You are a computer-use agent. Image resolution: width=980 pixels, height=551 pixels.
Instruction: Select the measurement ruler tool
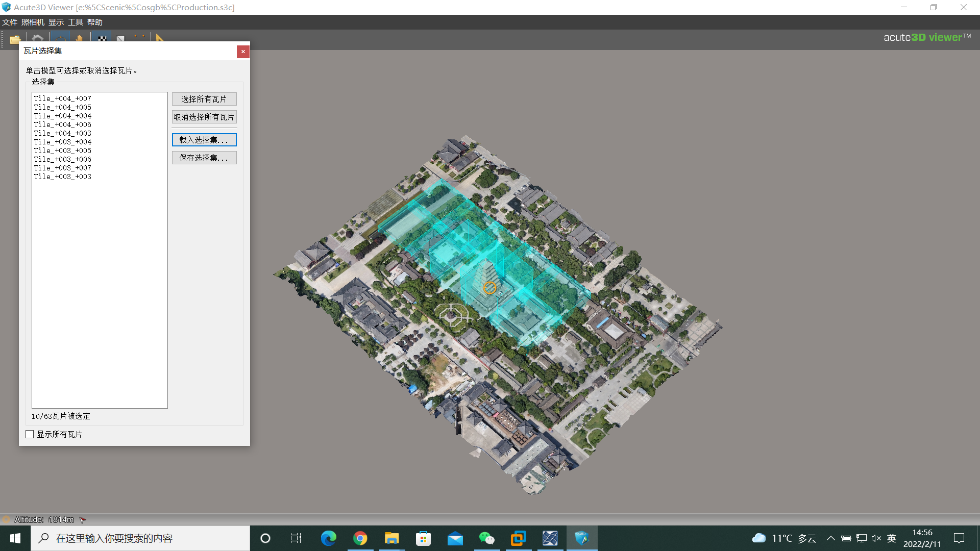pos(160,38)
